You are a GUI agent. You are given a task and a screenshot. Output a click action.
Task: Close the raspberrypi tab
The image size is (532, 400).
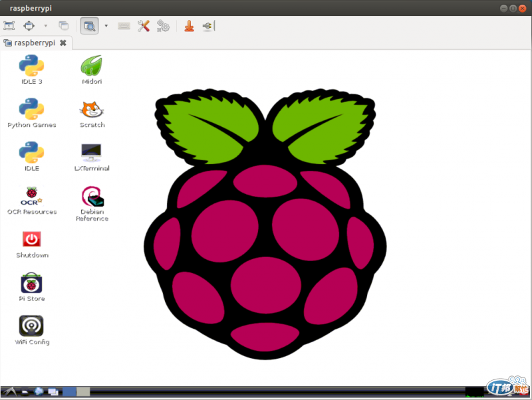pos(63,43)
